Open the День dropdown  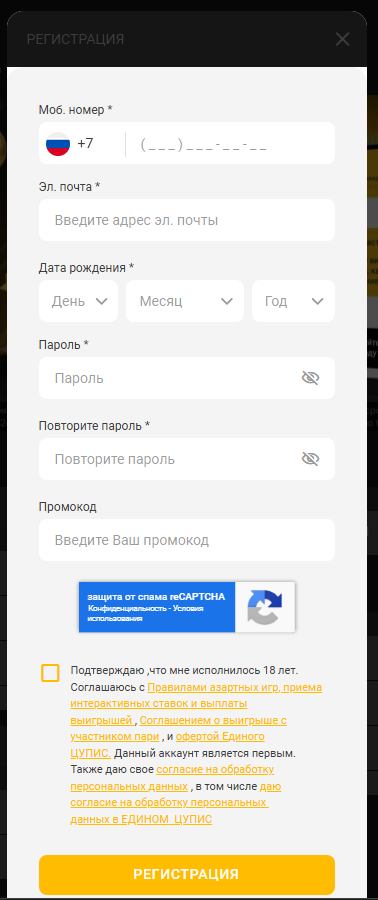tap(79, 301)
